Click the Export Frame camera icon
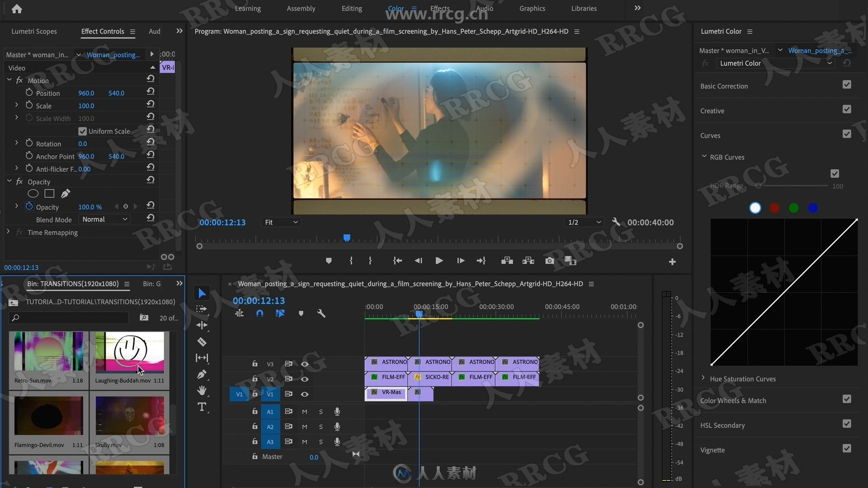868x488 pixels. (549, 260)
